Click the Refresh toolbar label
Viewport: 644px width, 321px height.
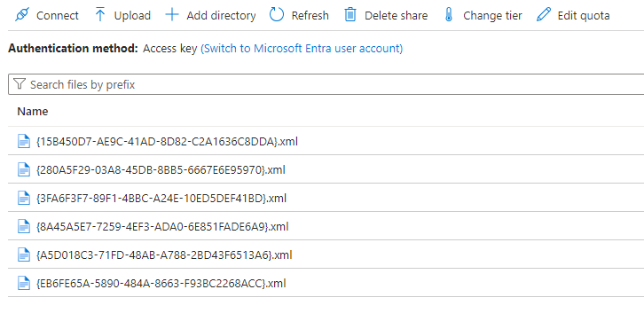point(310,16)
